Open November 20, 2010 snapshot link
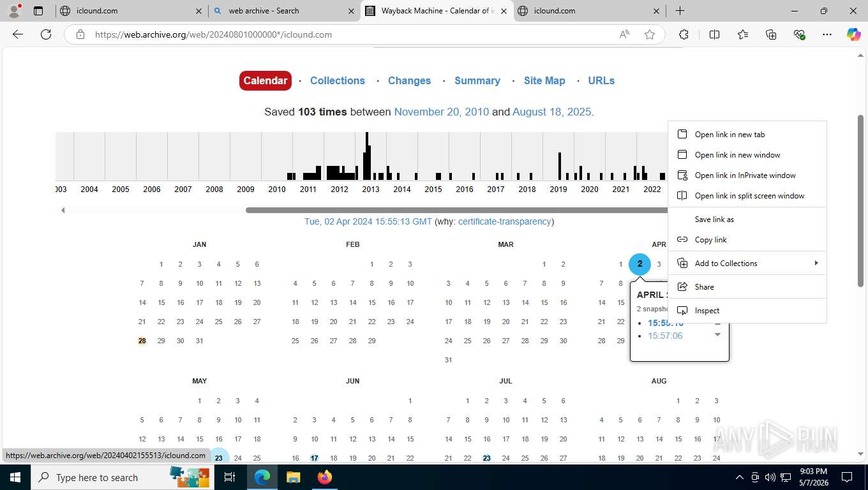 [442, 112]
